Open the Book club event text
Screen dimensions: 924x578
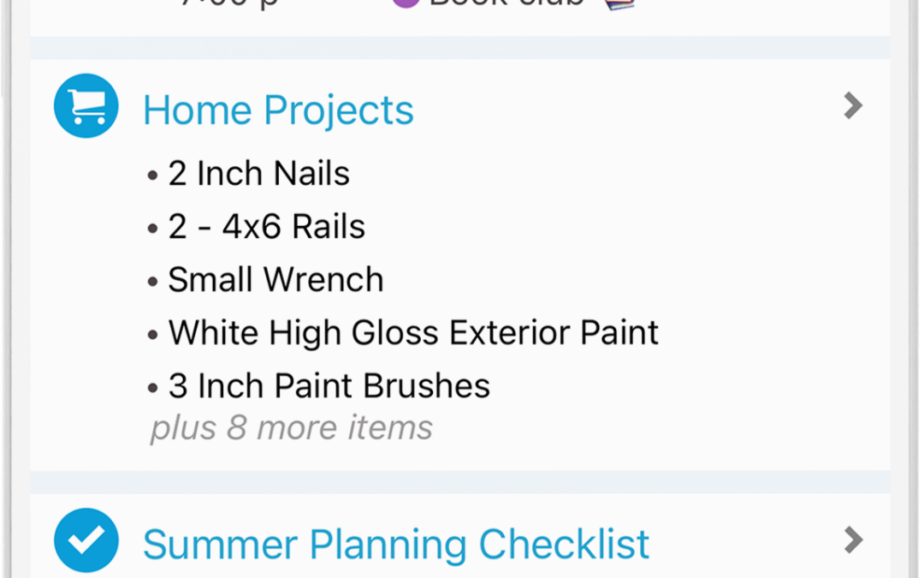[506, 3]
